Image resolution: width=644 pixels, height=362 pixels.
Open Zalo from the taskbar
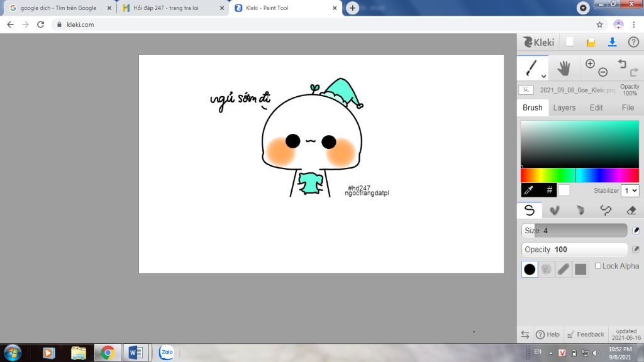click(x=166, y=353)
